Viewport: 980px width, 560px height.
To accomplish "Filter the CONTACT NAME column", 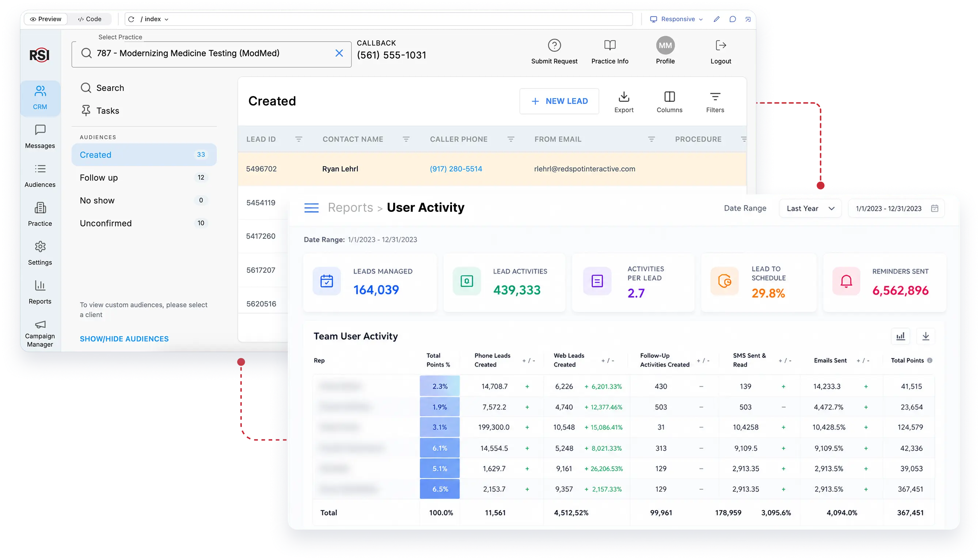I will coord(406,139).
